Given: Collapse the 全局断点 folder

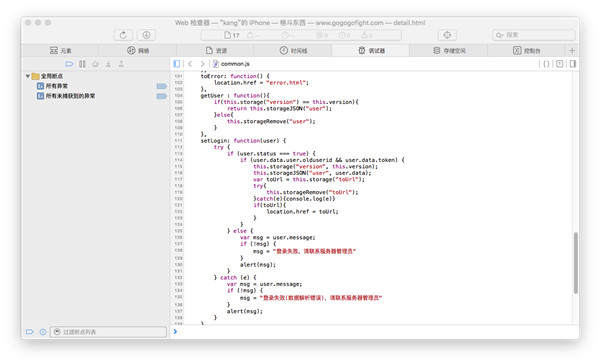Looking at the screenshot, I should point(28,76).
